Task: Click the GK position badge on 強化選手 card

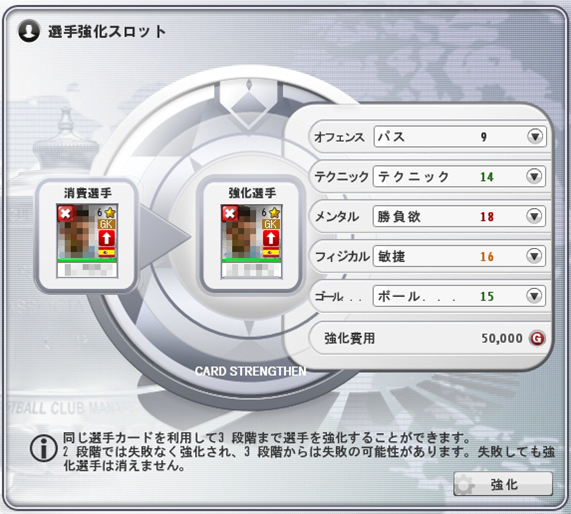Action: click(x=271, y=224)
